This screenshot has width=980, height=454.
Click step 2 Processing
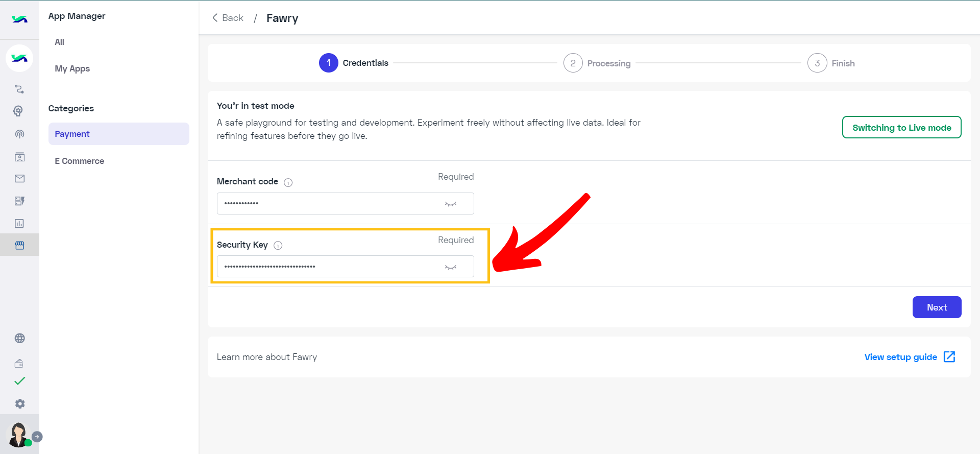coord(597,63)
